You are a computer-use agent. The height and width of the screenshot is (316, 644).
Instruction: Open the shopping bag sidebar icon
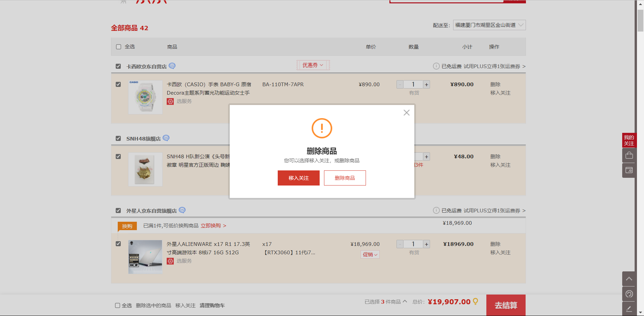coord(629,155)
